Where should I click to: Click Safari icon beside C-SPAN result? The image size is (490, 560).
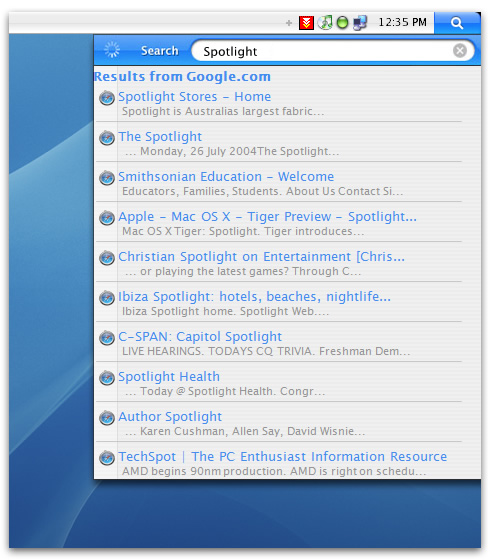(x=107, y=338)
